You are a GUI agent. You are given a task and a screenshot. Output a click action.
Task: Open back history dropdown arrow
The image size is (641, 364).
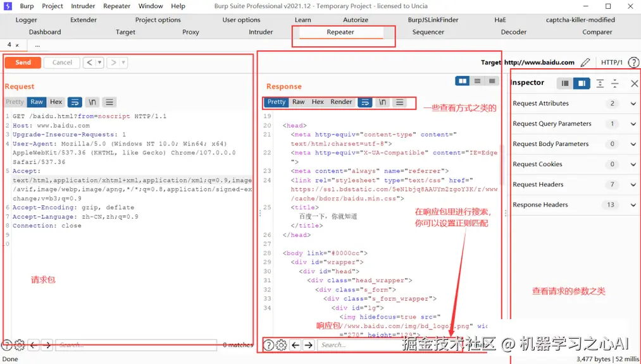tap(99, 63)
